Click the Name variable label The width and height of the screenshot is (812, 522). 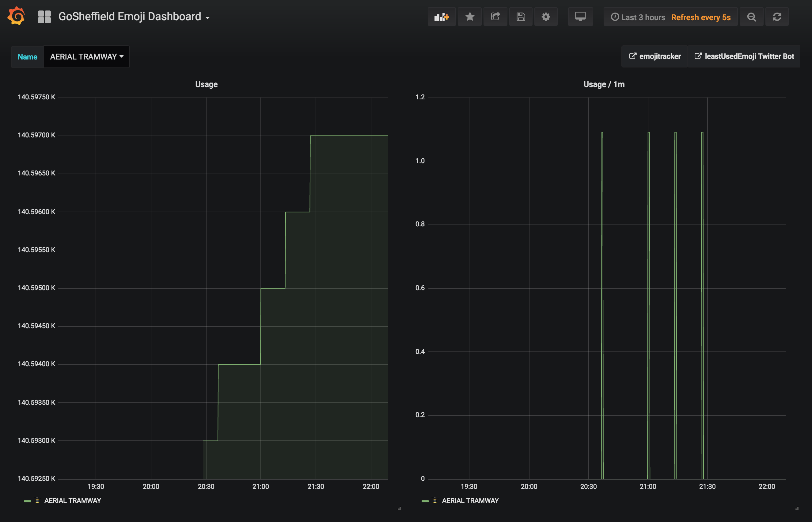28,57
